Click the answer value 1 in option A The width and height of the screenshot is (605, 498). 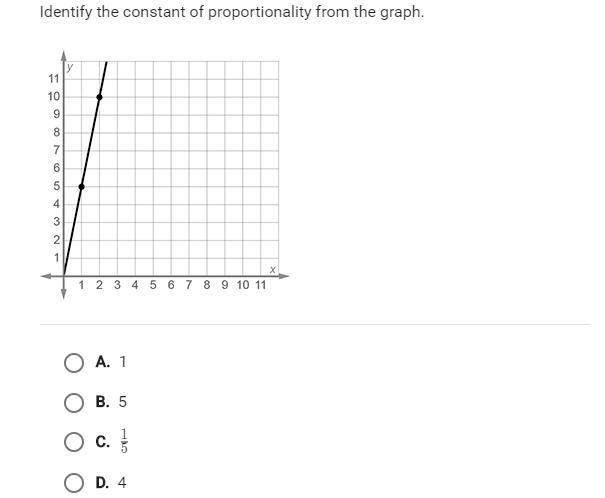(123, 362)
